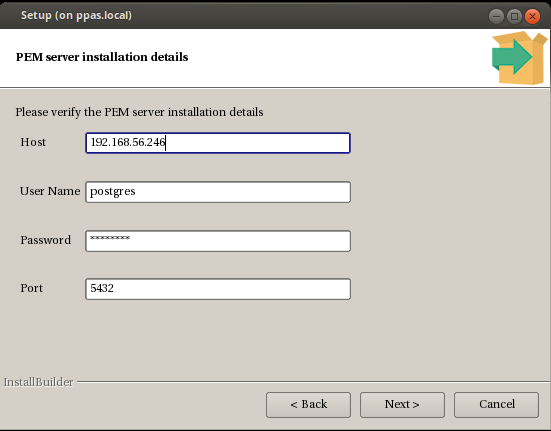Screen dimensions: 551x431
Task: Click the InstallBuilder text
Action: [39, 382]
